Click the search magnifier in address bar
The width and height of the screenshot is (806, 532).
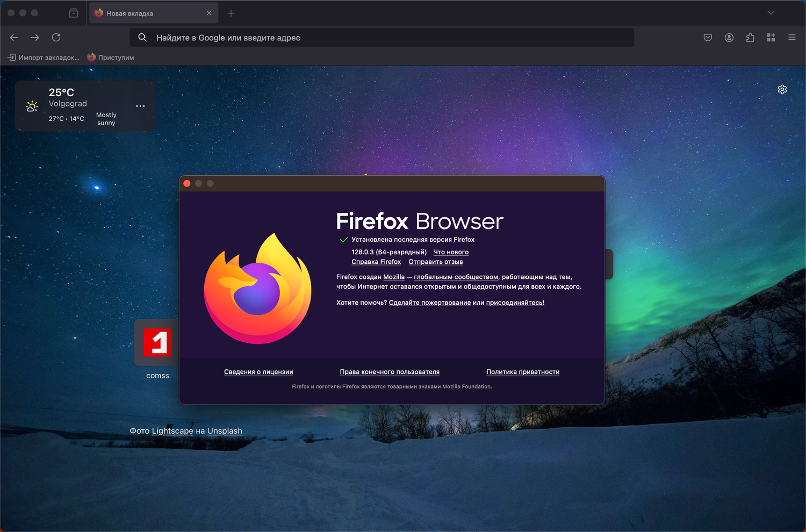[x=142, y=38]
